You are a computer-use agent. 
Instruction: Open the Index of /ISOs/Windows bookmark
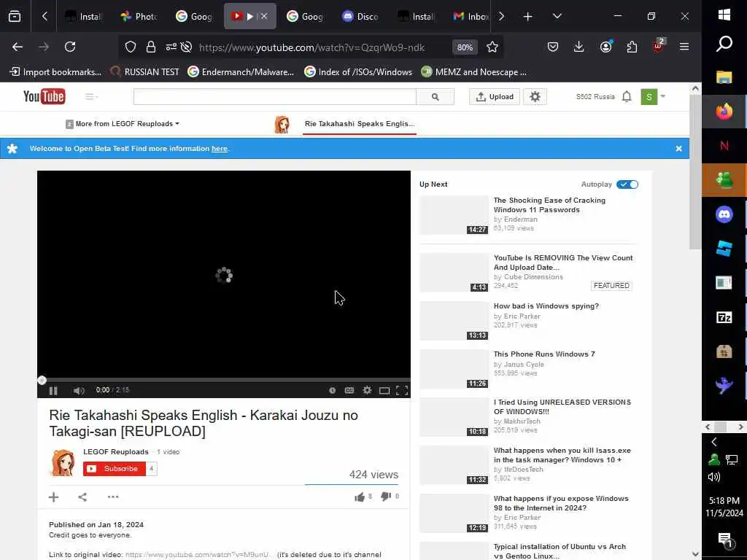(358, 72)
